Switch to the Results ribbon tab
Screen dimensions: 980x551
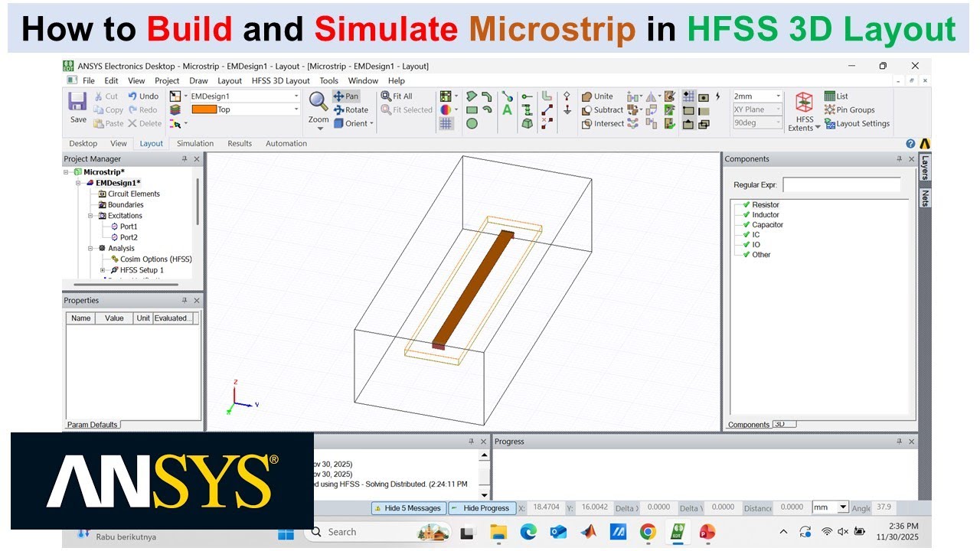tap(240, 143)
